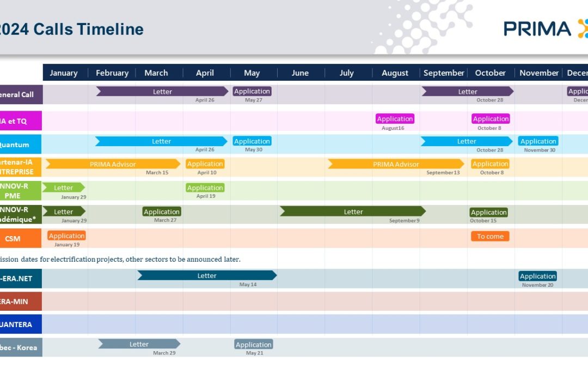Select the June month header
The image size is (588, 368).
300,73
